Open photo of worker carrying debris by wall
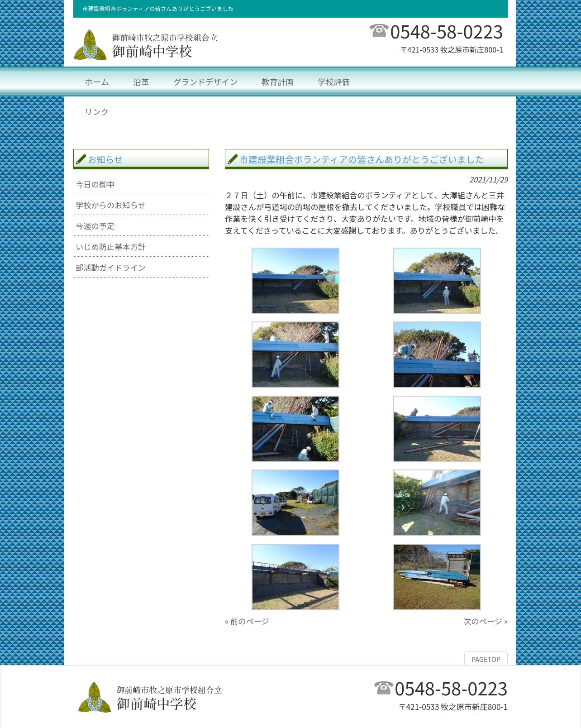Viewport: 581px width, 728px height. [437, 503]
